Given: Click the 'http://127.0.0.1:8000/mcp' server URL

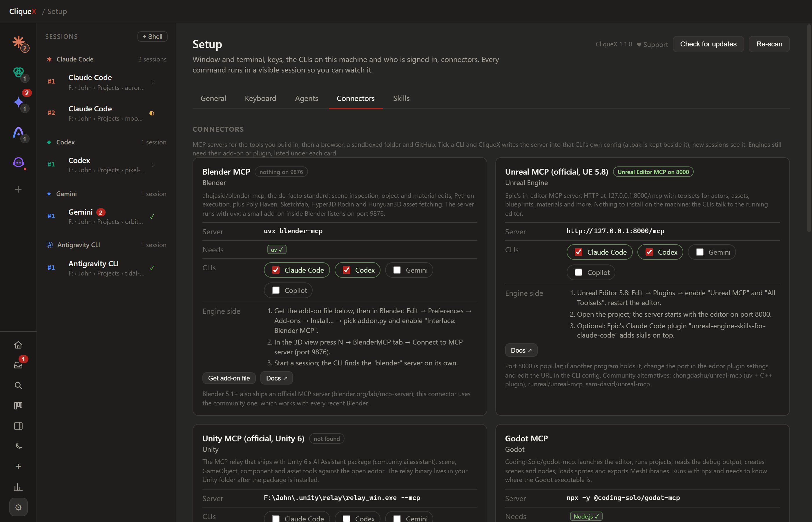Looking at the screenshot, I should tap(615, 231).
